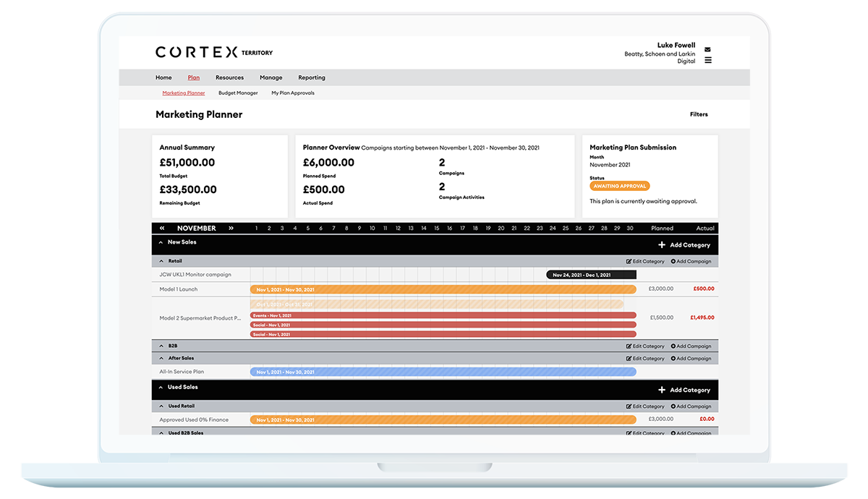Collapse the Used Sales section
Viewport: 868px width, 499px height.
[x=161, y=388]
